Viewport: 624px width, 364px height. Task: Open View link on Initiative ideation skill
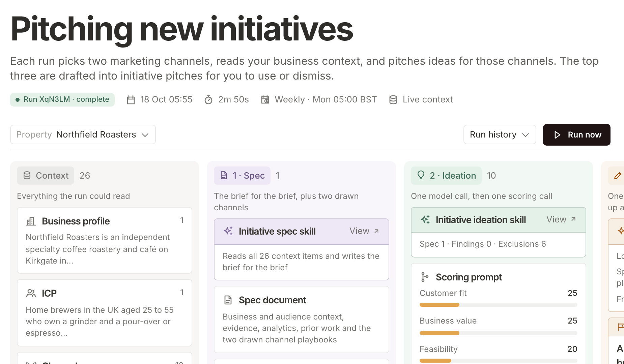coord(561,219)
